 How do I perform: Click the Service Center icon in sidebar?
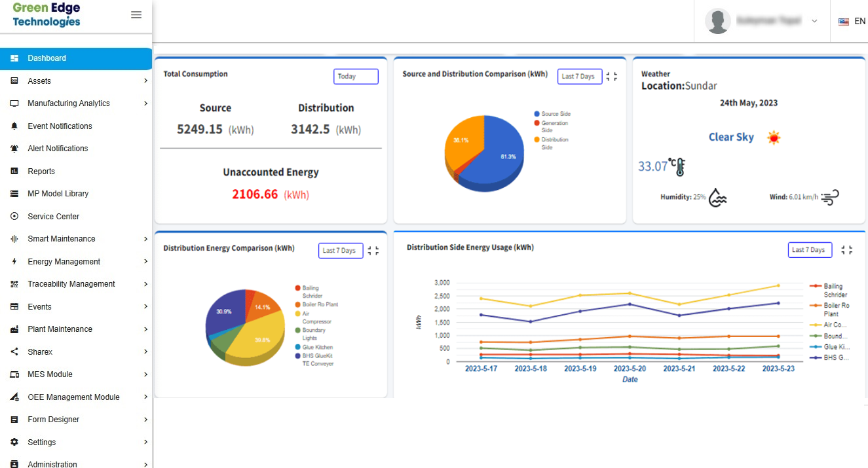click(14, 217)
